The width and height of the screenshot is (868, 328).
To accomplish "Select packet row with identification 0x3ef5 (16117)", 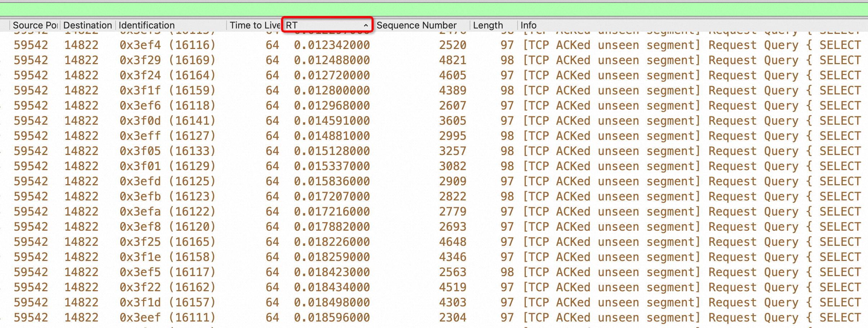I will pos(434,272).
